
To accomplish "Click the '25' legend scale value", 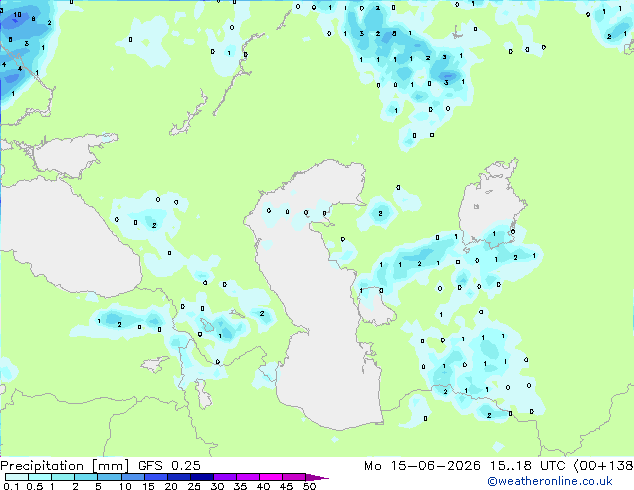I will pyautogui.click(x=194, y=486).
